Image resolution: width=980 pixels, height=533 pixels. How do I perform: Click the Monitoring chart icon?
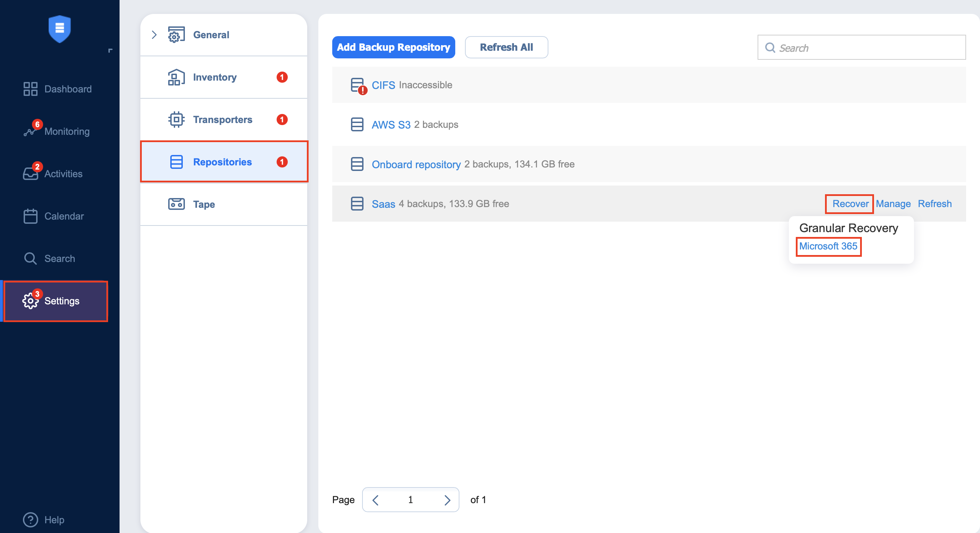30,131
